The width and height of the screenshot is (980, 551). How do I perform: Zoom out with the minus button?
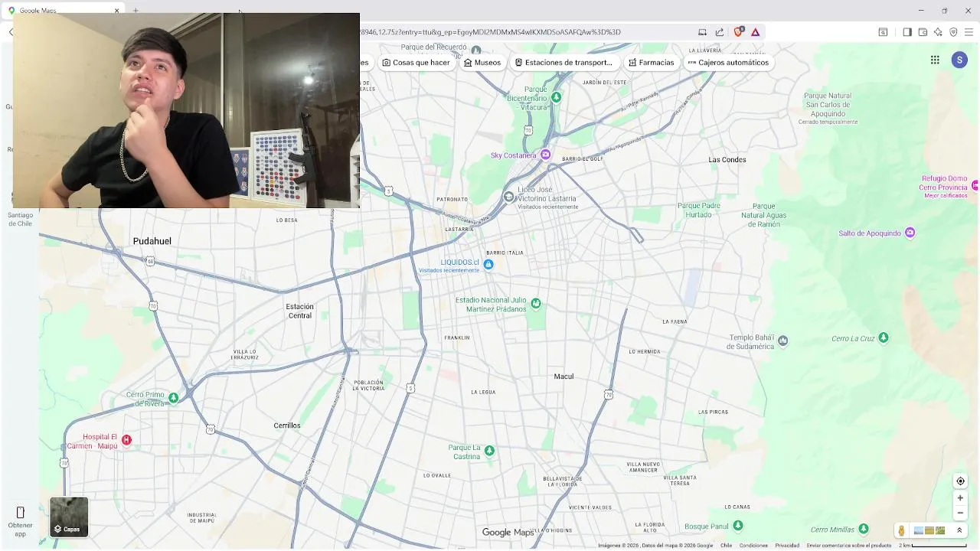960,513
